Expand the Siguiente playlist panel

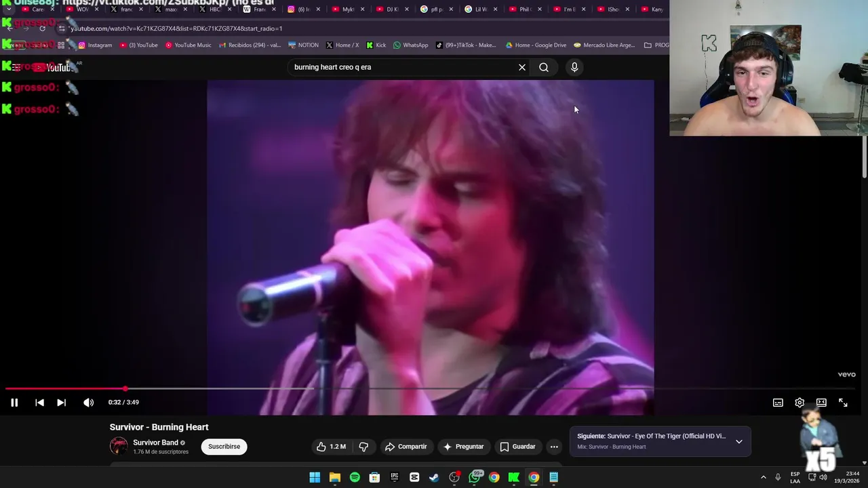pyautogui.click(x=739, y=441)
